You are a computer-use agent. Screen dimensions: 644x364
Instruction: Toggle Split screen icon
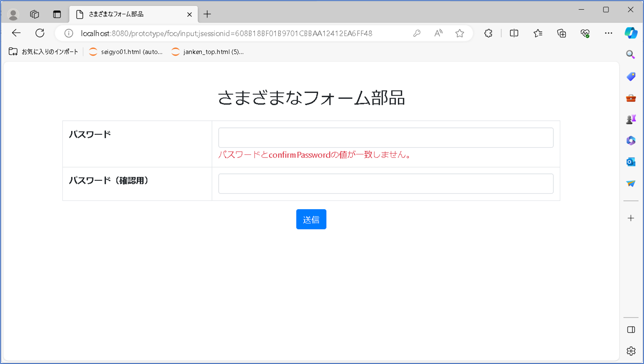point(514,33)
